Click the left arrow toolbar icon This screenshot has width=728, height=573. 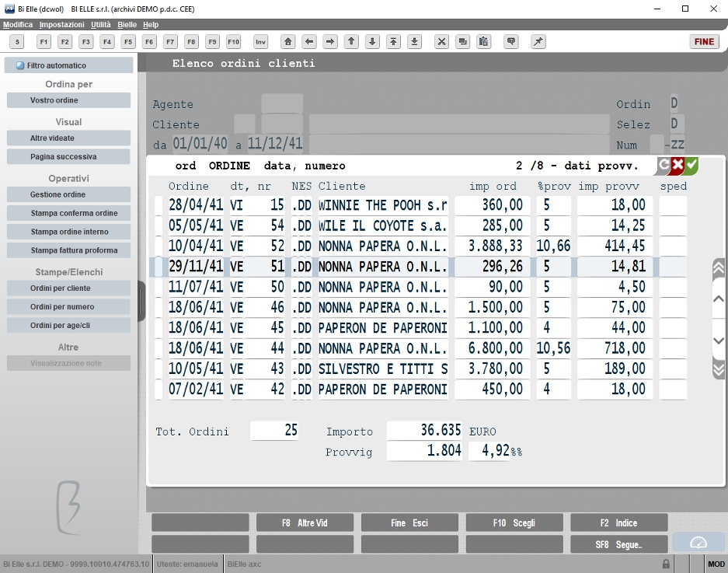pos(309,42)
